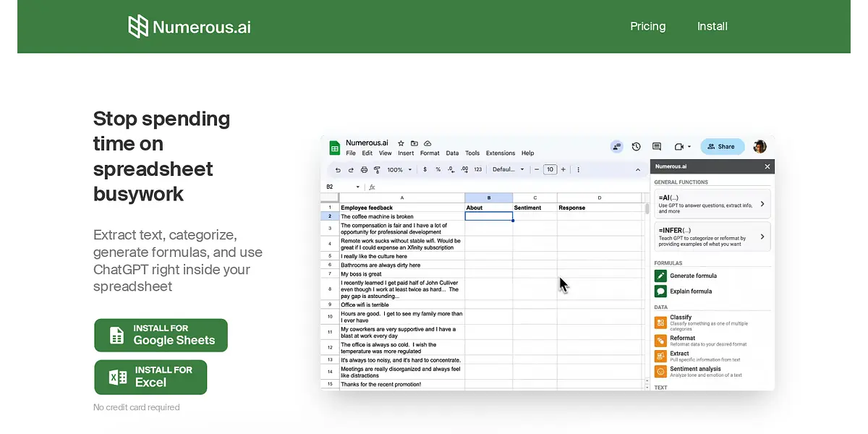This screenshot has height=434, width=868.
Task: Open the comments icon in header
Action: (657, 146)
